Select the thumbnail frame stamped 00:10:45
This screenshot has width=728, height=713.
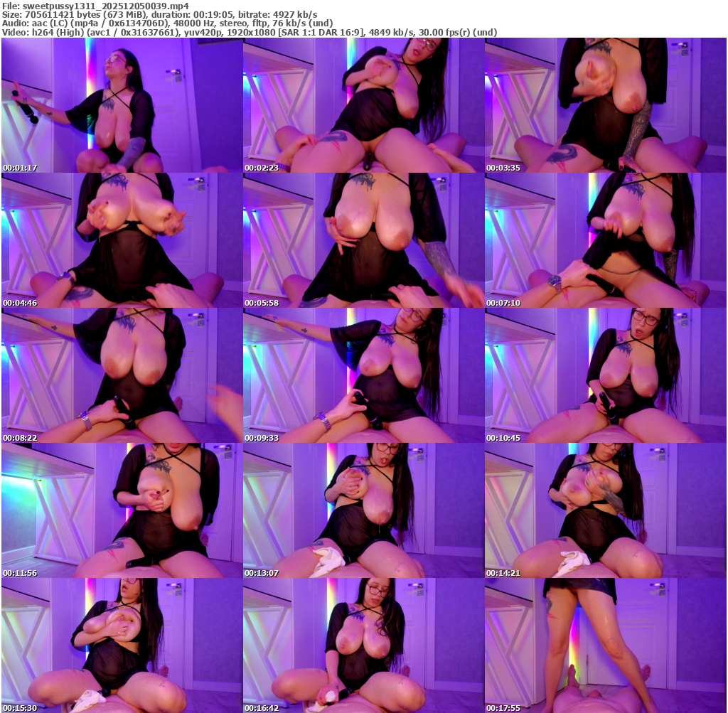[606, 375]
